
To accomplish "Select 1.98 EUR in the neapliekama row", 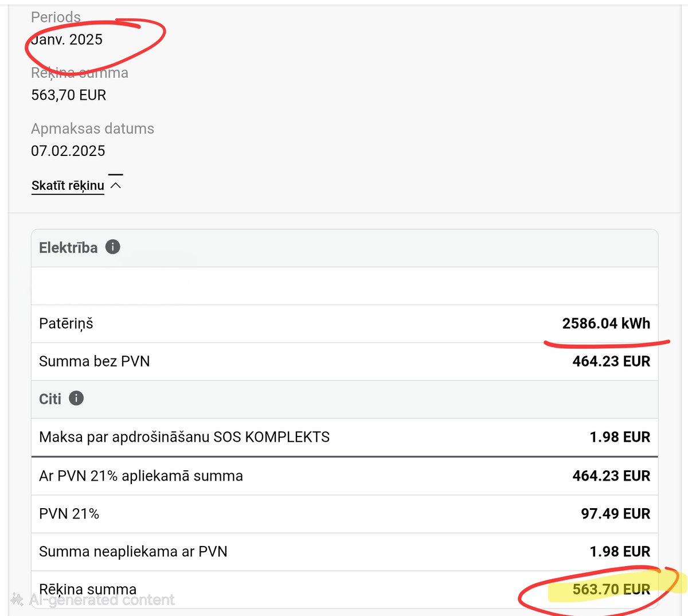I will point(620,551).
